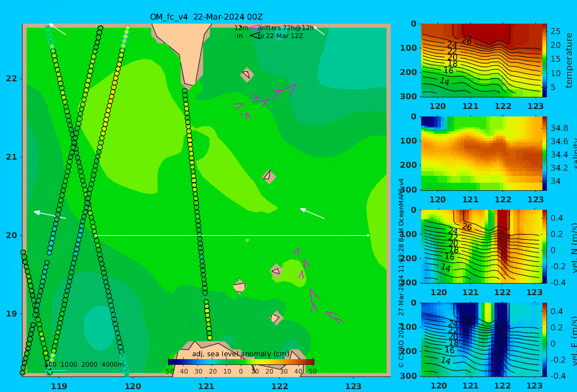Click the vertical 'vel. E (m/s)' axis label
Image resolution: width=577 pixels, height=392 pixels.
click(574, 341)
